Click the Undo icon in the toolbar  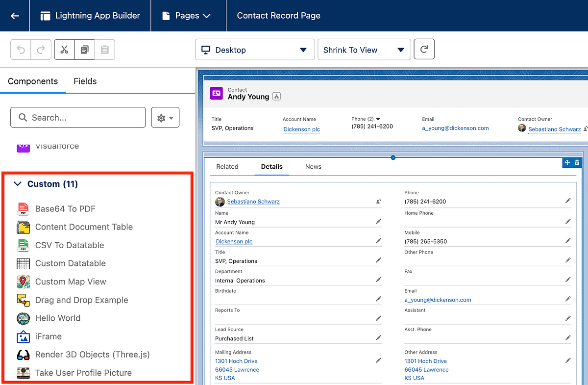point(20,49)
